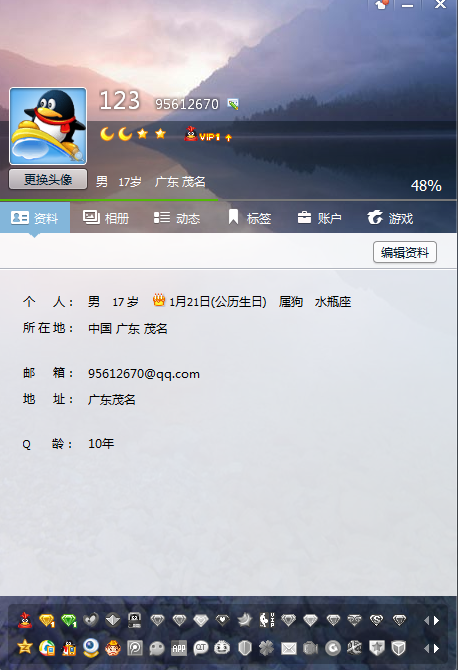Show next icons in bottom app row
This screenshot has width=458, height=670.
click(x=437, y=649)
